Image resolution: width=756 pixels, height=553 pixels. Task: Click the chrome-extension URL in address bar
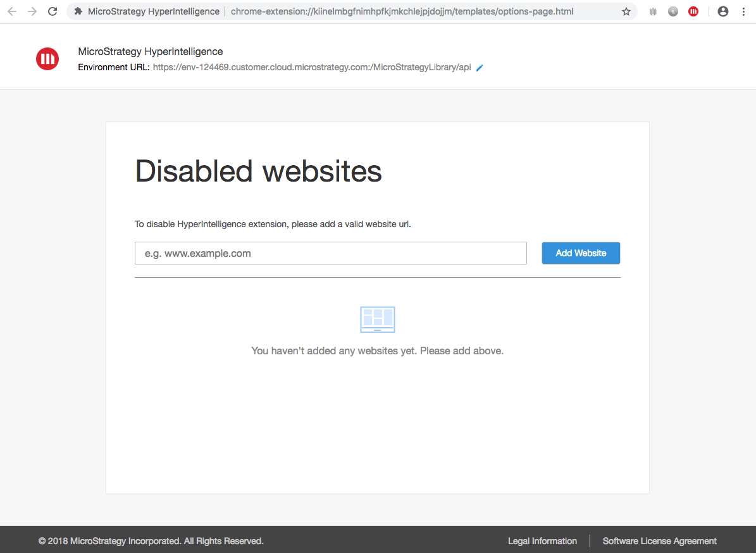pyautogui.click(x=402, y=11)
